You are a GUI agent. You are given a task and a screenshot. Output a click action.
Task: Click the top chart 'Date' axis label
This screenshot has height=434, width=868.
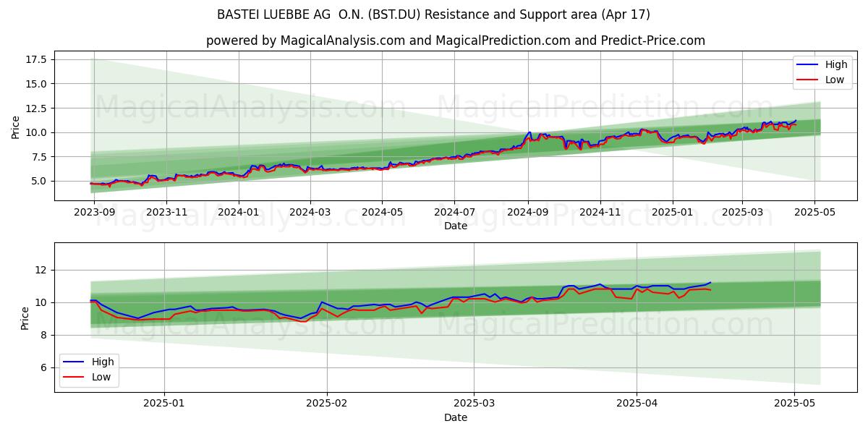[x=456, y=226]
